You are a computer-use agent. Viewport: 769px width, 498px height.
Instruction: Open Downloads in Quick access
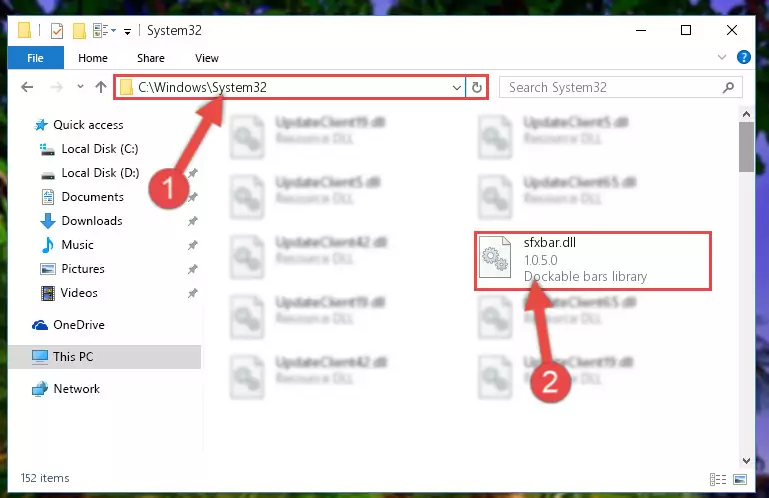point(92,221)
